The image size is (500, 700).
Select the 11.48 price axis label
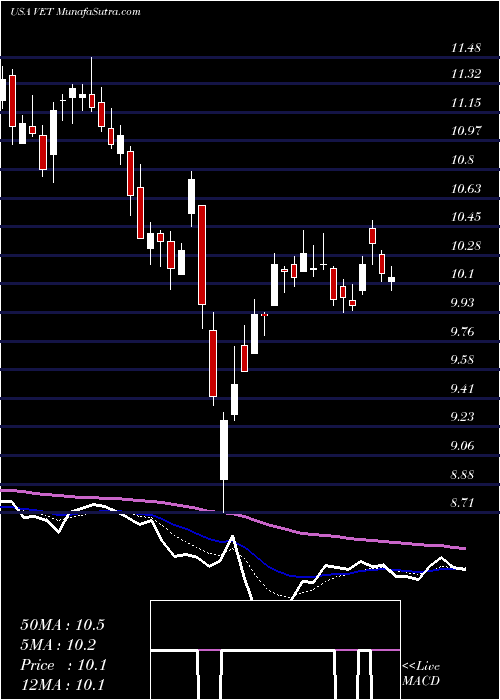coord(466,47)
